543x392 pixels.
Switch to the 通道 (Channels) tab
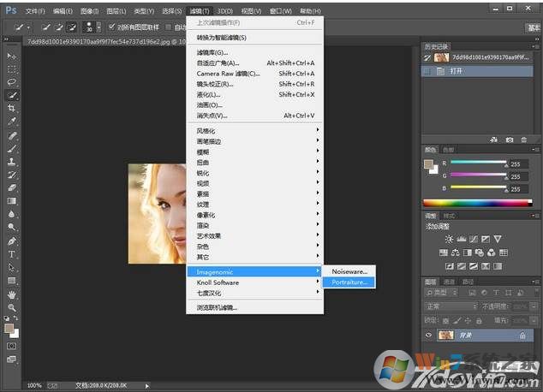(x=451, y=281)
